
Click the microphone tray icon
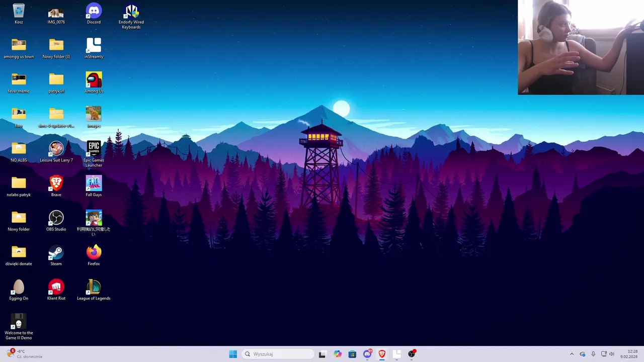(593, 354)
